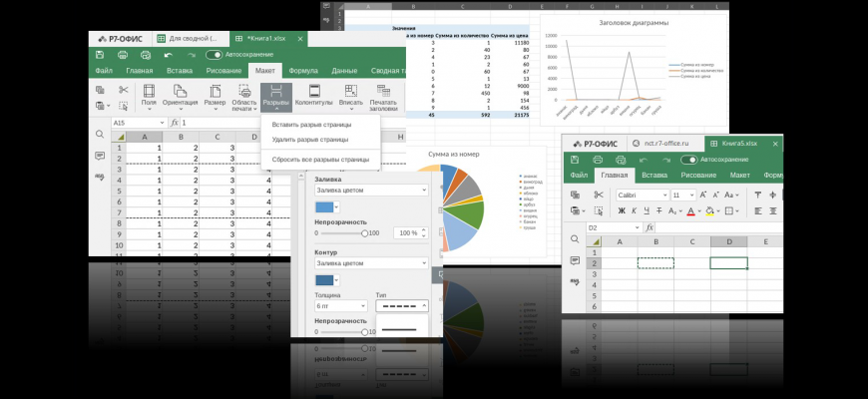Click the Печатать заголовки button
Screen dimensions: 868x399
tap(384, 98)
